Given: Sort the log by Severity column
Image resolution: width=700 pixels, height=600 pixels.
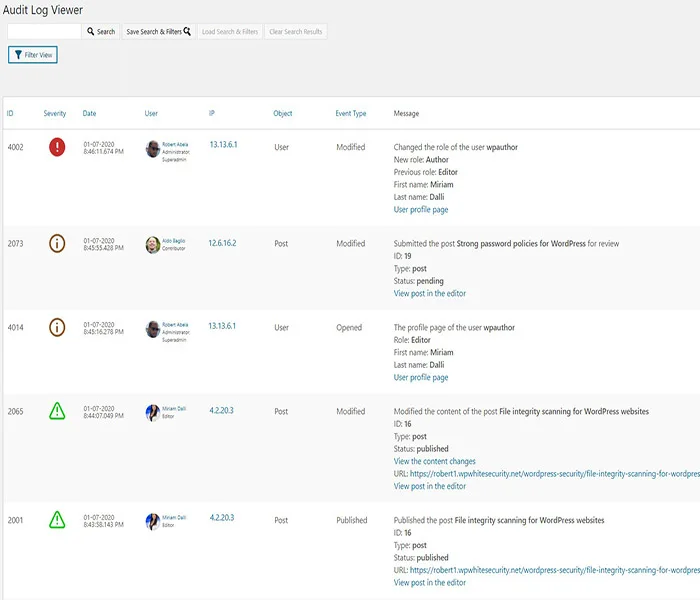Looking at the screenshot, I should click(55, 114).
